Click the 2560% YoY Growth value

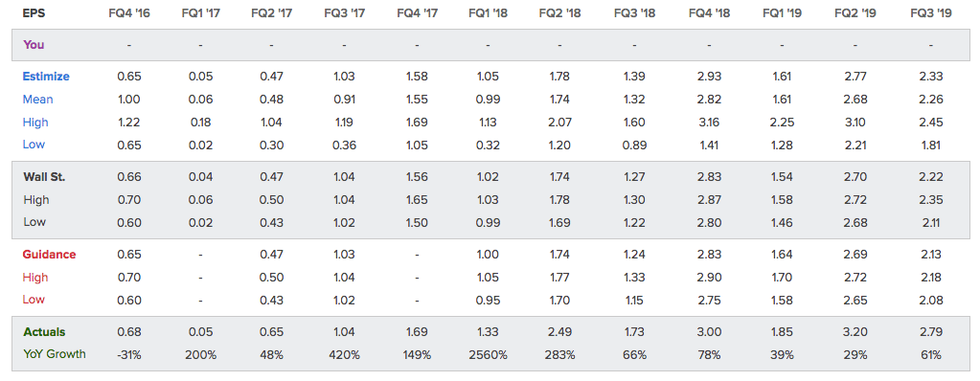(x=487, y=355)
